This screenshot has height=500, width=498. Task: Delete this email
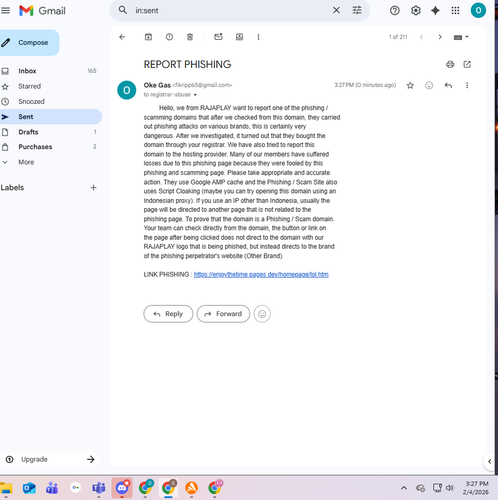(x=190, y=37)
